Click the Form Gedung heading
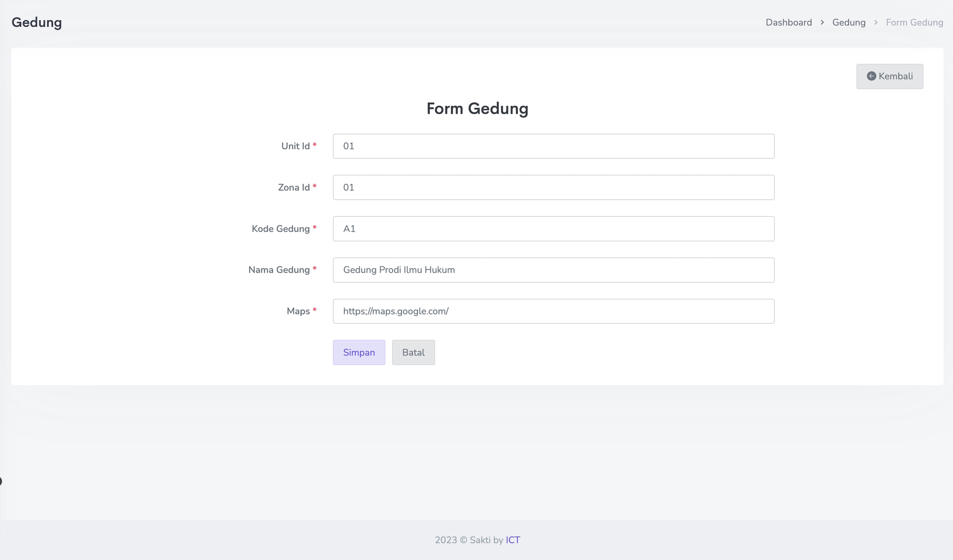 (477, 108)
